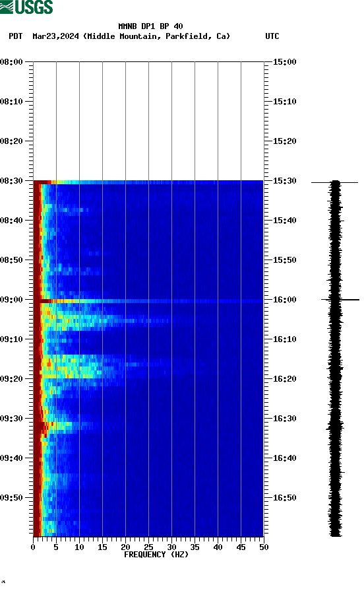The width and height of the screenshot is (364, 589).
Task: Click the 10 Hz frequency tick label
Action: point(79,547)
